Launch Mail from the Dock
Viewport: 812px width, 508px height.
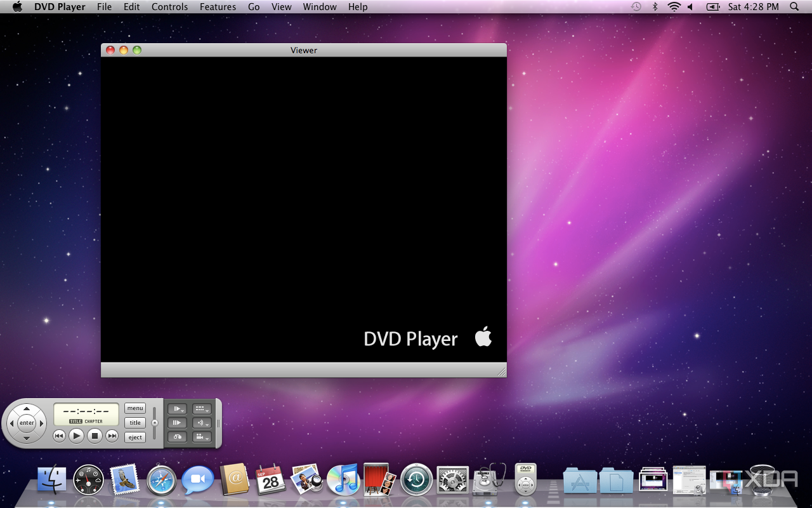[124, 479]
